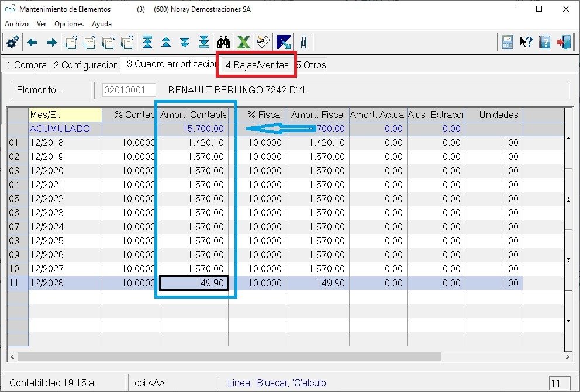Open the Archivo menu
The width and height of the screenshot is (580, 392).
[16, 24]
